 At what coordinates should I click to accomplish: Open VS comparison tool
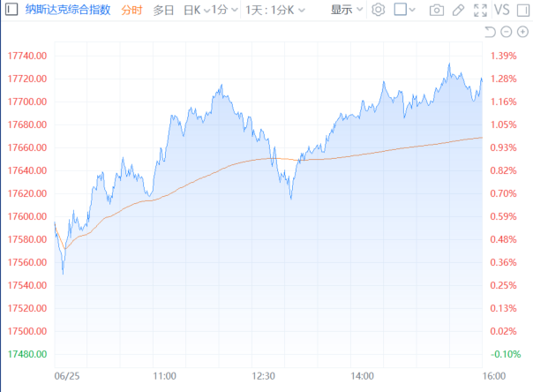502,10
